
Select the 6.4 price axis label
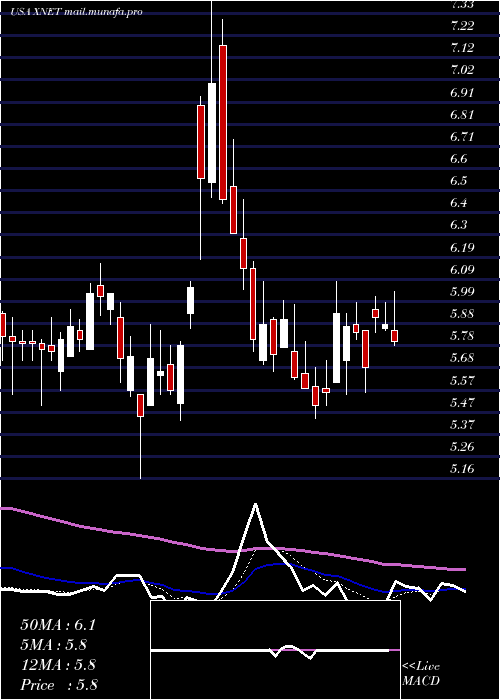coord(460,204)
